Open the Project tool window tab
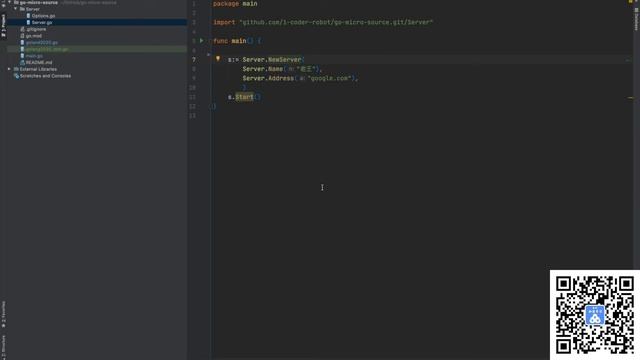 click(x=3, y=25)
